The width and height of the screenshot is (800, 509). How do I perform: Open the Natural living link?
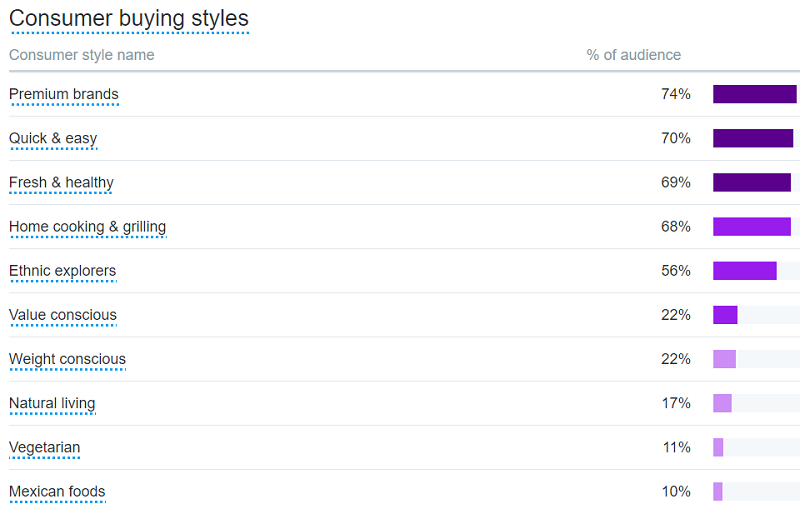(52, 403)
